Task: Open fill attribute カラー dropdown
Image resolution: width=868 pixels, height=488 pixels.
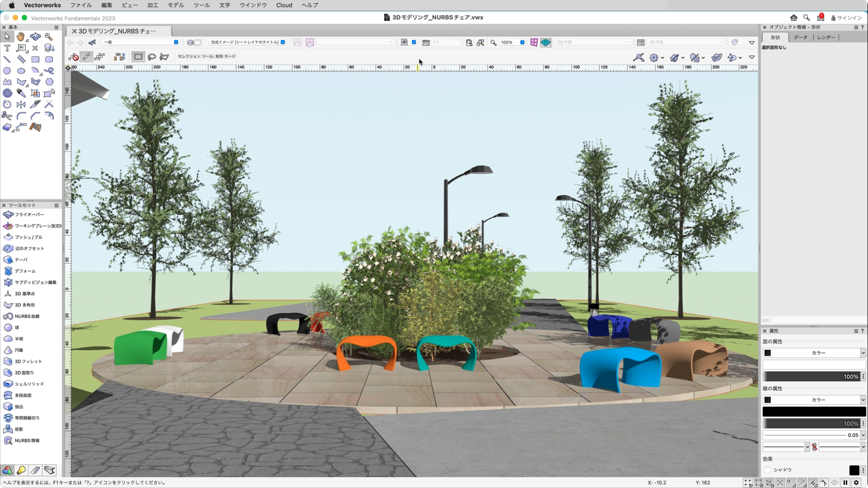Action: (x=814, y=353)
